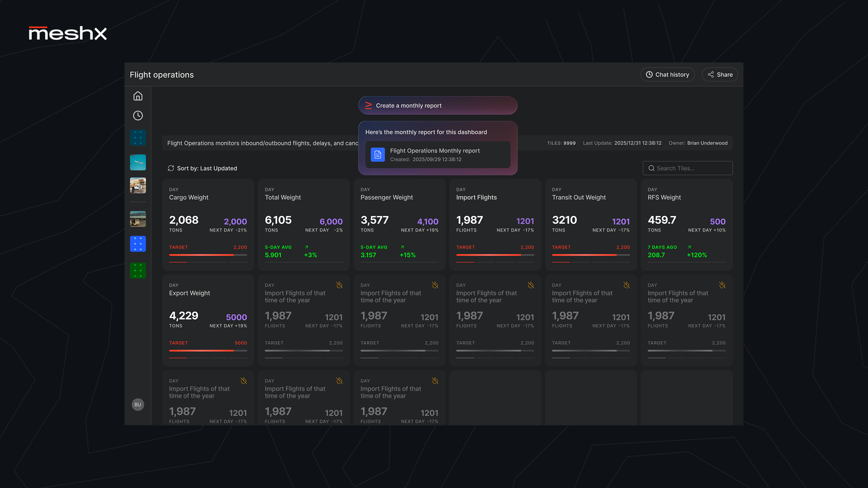Open the Transit Out Weight tile
868x488 pixels.
[591, 225]
